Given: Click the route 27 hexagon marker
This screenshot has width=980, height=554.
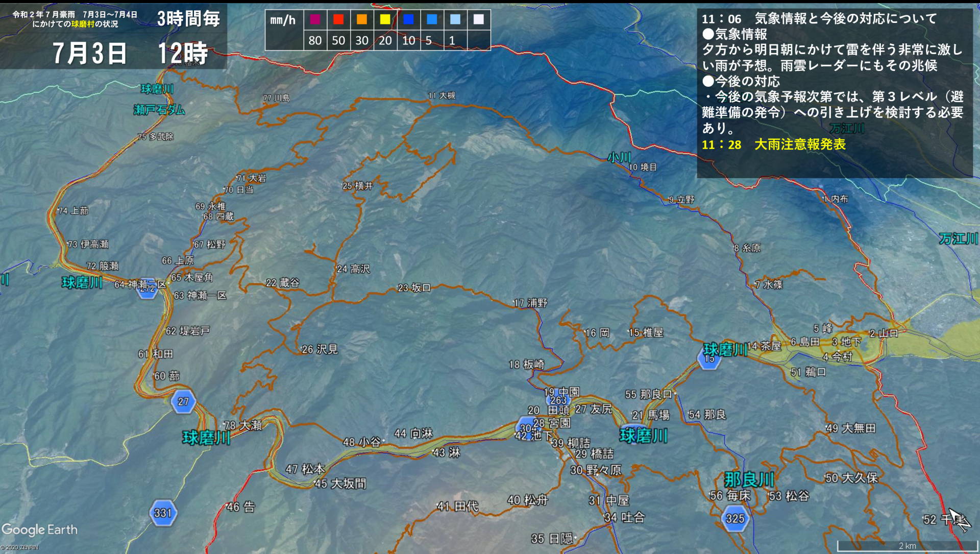Looking at the screenshot, I should click(x=183, y=401).
